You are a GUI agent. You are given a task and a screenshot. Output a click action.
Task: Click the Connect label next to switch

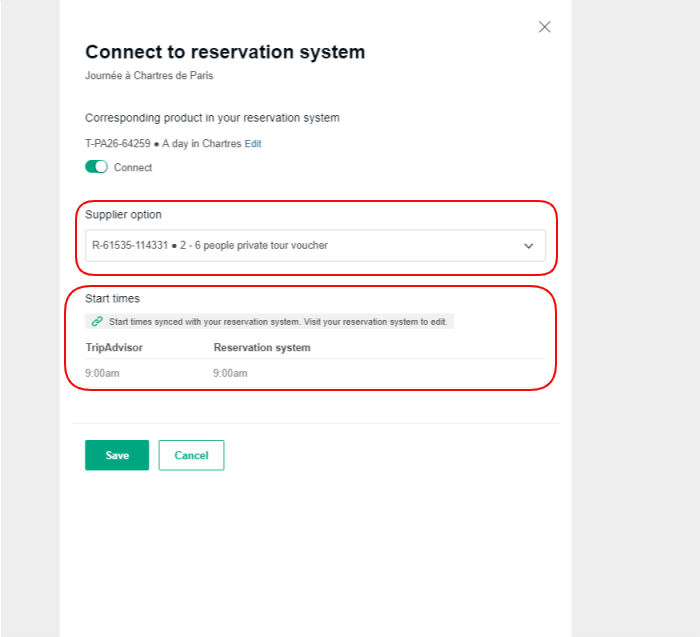point(133,168)
